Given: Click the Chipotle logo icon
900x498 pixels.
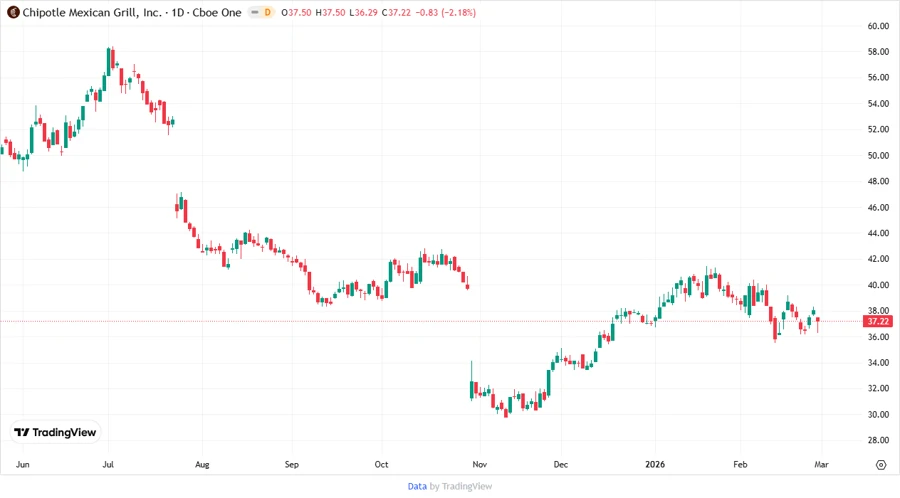Looking at the screenshot, I should [x=13, y=12].
